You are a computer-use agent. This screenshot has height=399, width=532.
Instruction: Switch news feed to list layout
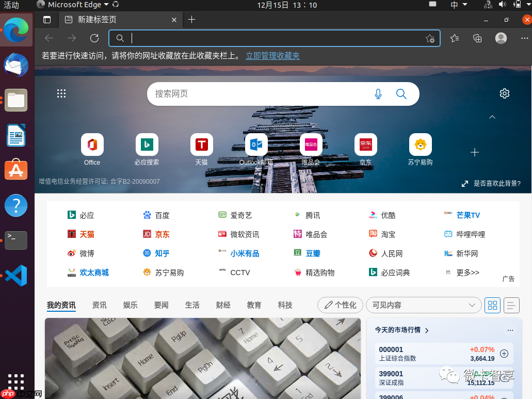pyautogui.click(x=511, y=305)
